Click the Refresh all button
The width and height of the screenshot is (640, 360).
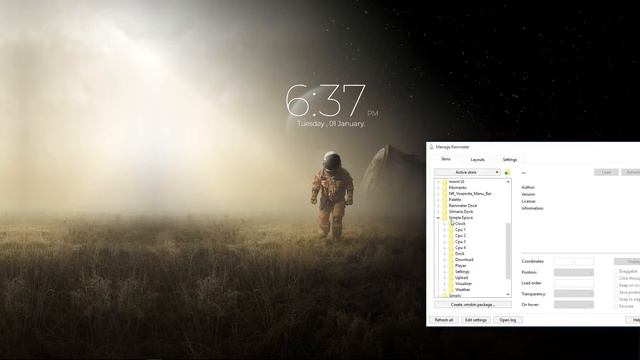[x=444, y=320]
